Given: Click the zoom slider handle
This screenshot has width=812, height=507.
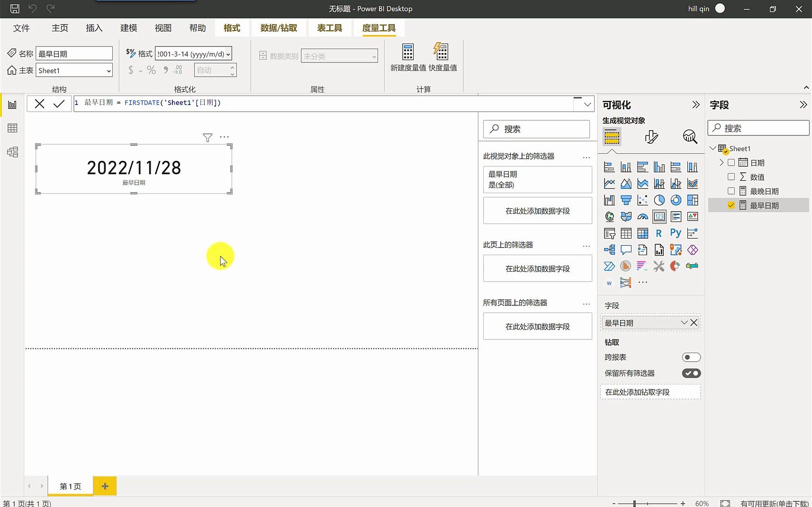Looking at the screenshot, I should click(634, 504).
